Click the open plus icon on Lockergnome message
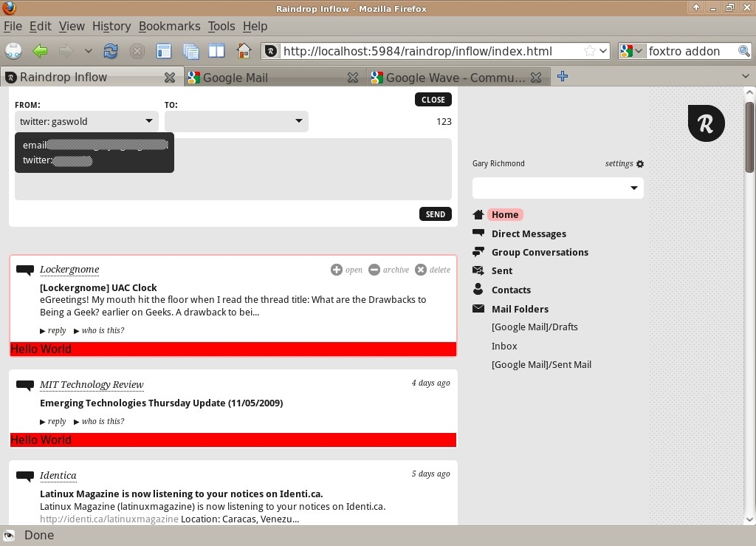Viewport: 756px width, 546px height. tap(337, 270)
